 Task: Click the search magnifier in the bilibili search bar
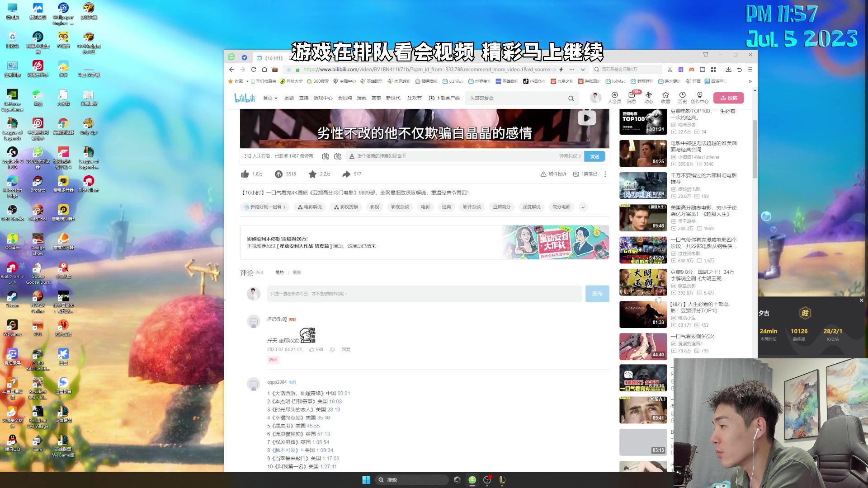[x=571, y=98]
